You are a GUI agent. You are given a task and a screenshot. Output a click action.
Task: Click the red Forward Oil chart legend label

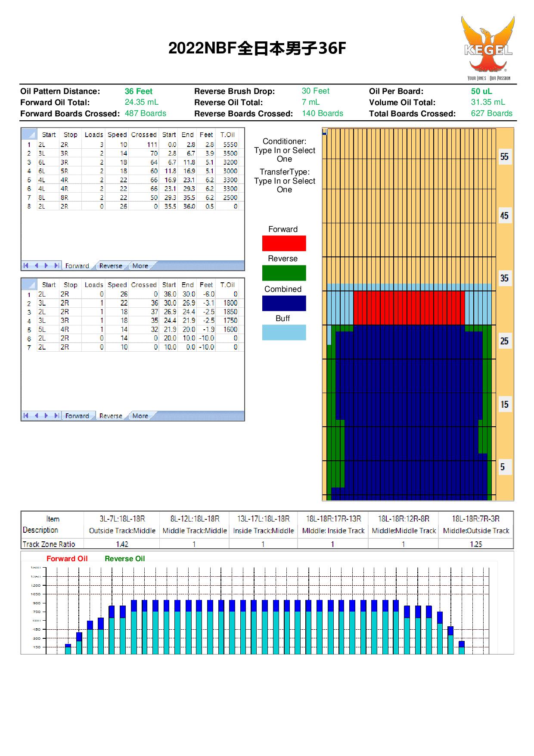pyautogui.click(x=67, y=559)
